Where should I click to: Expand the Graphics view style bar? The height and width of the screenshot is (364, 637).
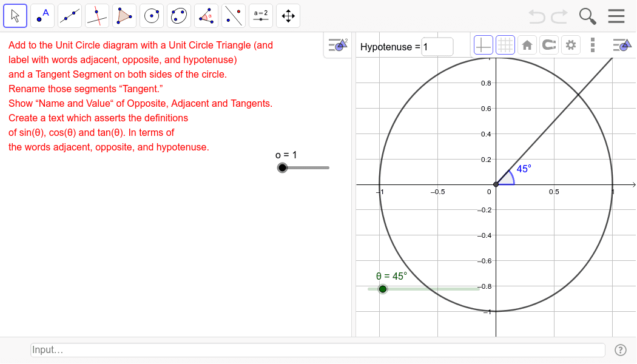[621, 45]
